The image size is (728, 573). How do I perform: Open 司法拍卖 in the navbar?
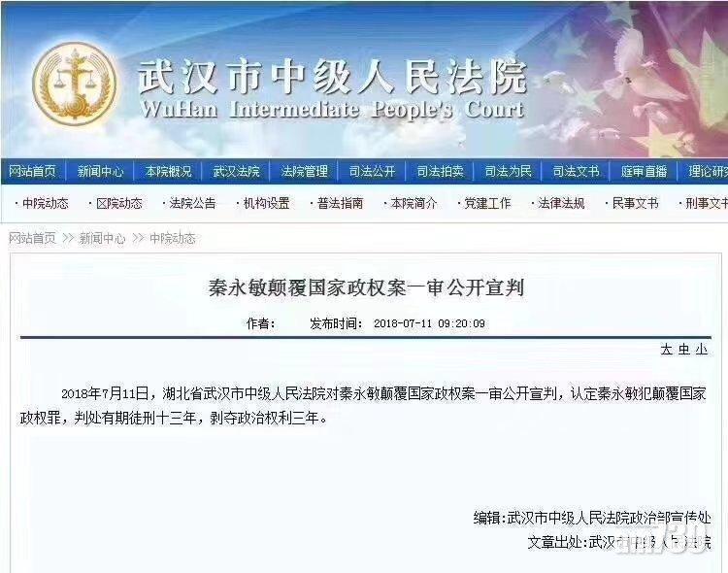[440, 172]
